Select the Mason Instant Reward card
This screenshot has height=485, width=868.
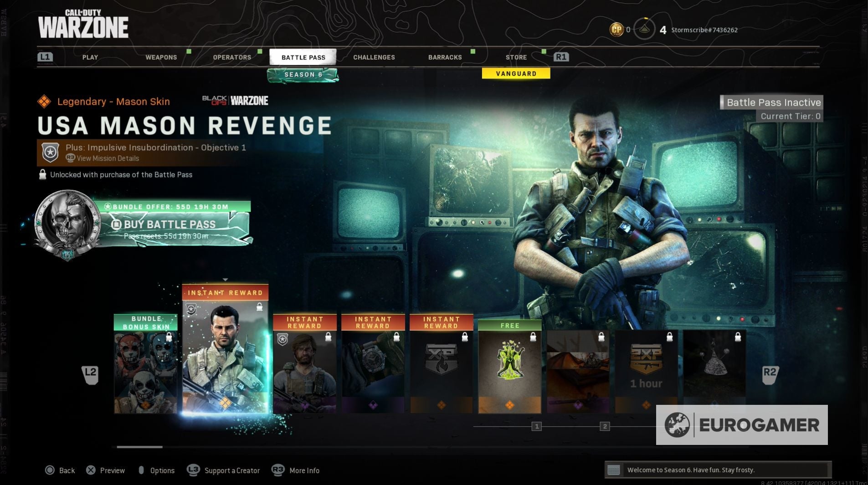[x=225, y=350]
